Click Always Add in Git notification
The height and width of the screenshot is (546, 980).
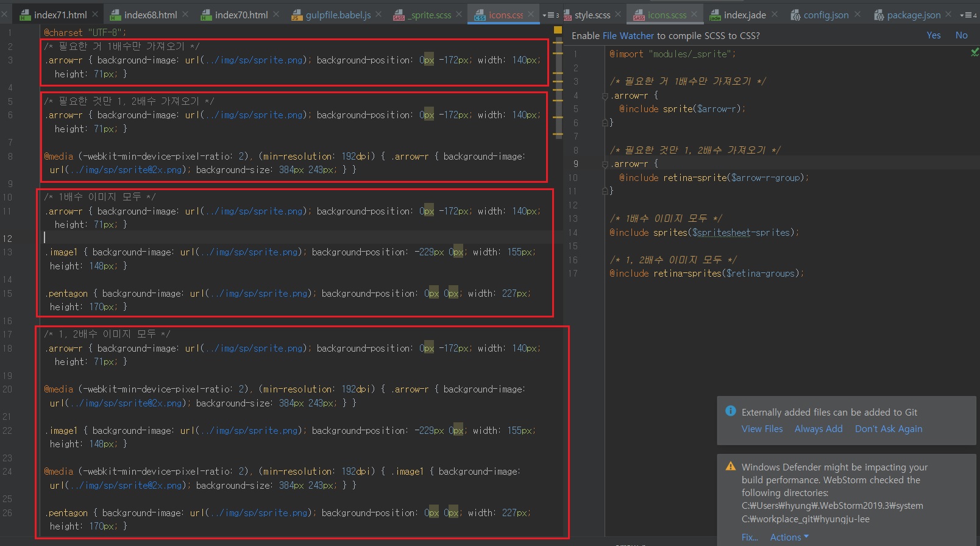click(x=818, y=429)
